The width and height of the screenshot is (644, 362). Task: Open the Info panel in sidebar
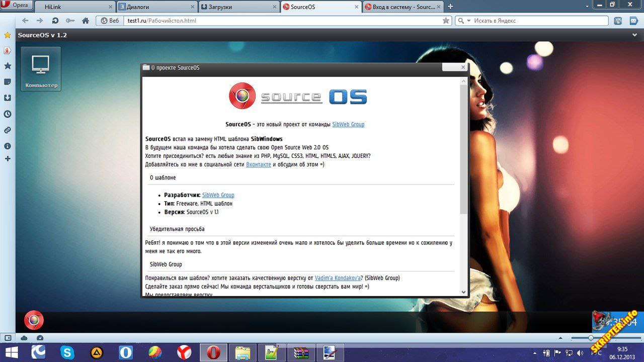[8, 146]
